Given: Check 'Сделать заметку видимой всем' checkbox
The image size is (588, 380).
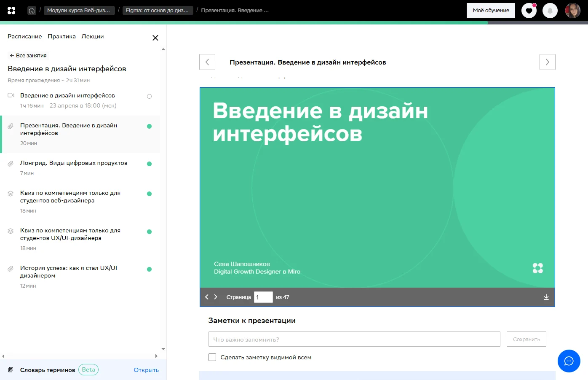Looking at the screenshot, I should click(x=212, y=357).
